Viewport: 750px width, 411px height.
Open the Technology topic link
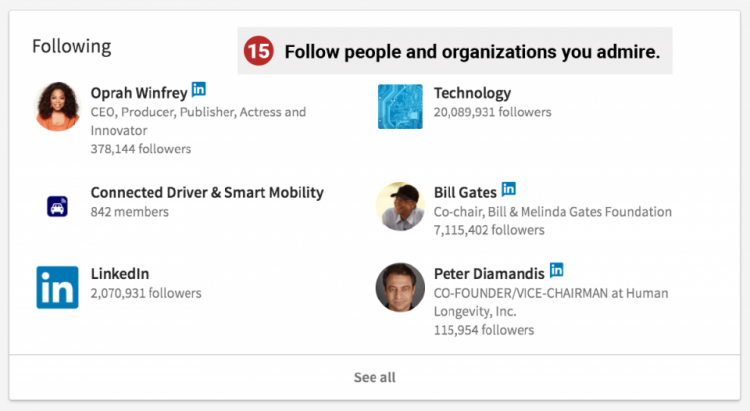(472, 93)
